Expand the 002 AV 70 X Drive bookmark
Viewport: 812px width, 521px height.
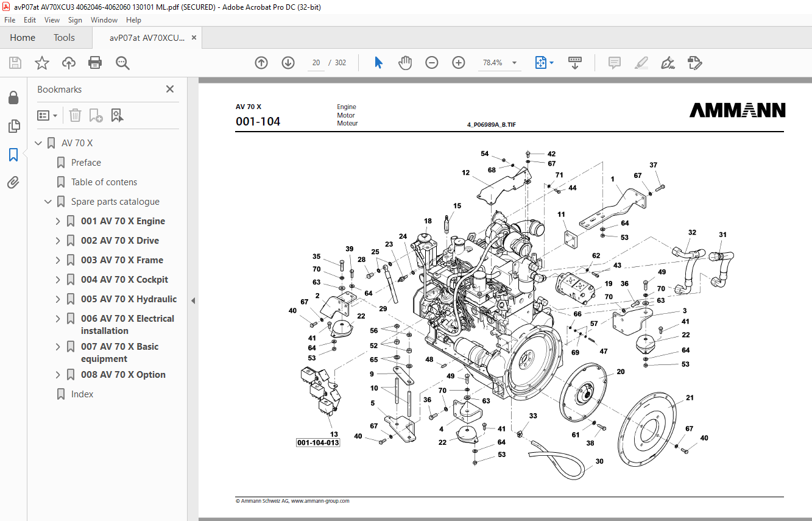pyautogui.click(x=58, y=241)
